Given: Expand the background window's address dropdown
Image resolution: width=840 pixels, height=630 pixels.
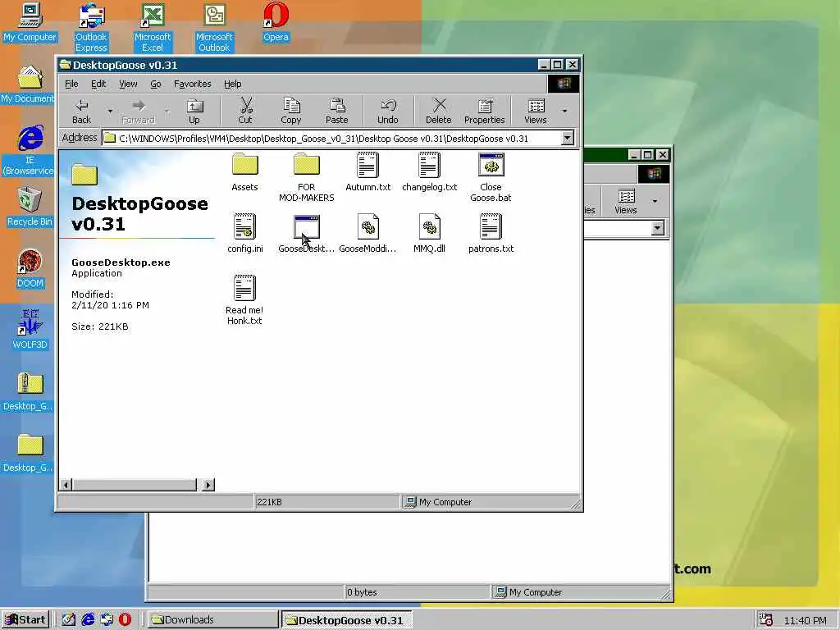Looking at the screenshot, I should coord(657,228).
